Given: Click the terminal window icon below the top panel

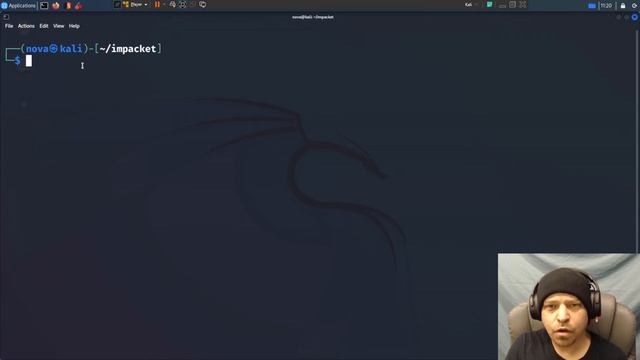Looking at the screenshot, I should [x=6, y=17].
